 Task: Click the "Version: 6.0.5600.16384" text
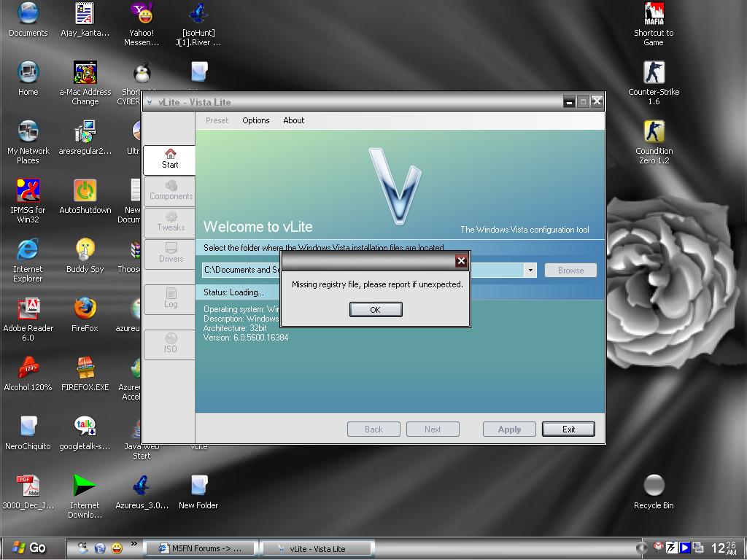pyautogui.click(x=246, y=338)
